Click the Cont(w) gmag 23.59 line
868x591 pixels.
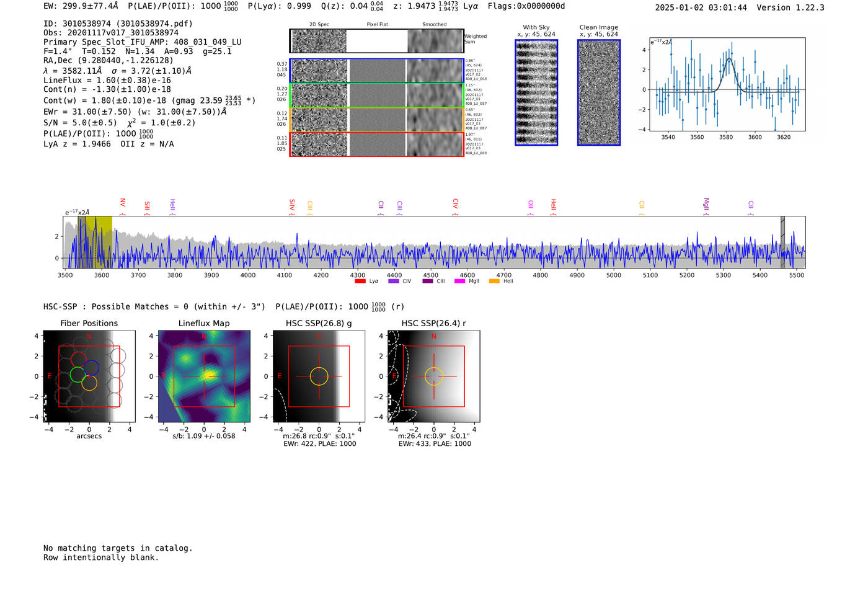pos(149,100)
